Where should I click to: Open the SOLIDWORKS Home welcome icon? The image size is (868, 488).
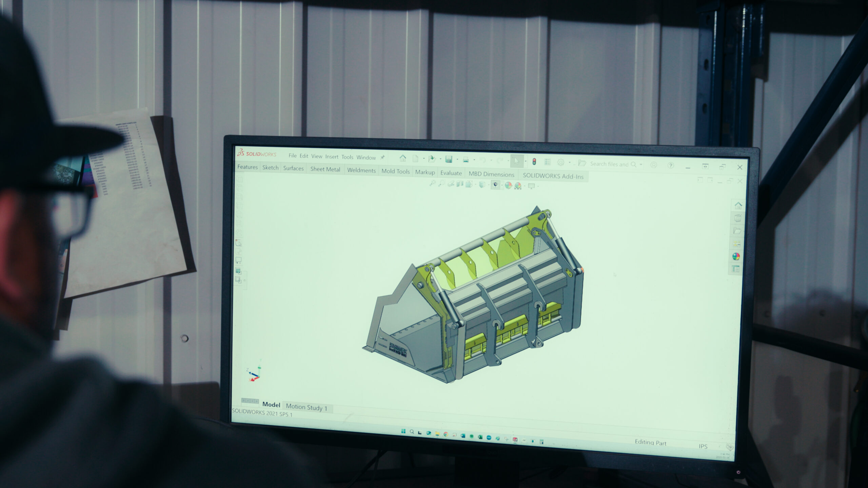(402, 158)
